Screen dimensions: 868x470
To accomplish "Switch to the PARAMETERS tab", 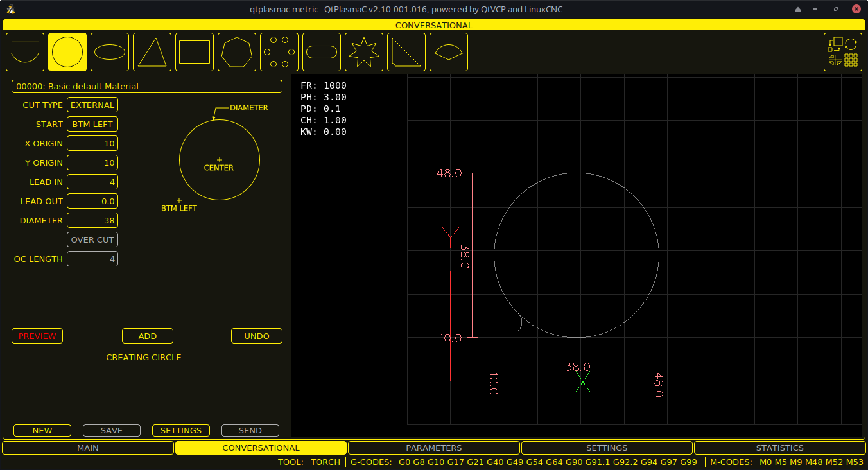I will click(433, 448).
